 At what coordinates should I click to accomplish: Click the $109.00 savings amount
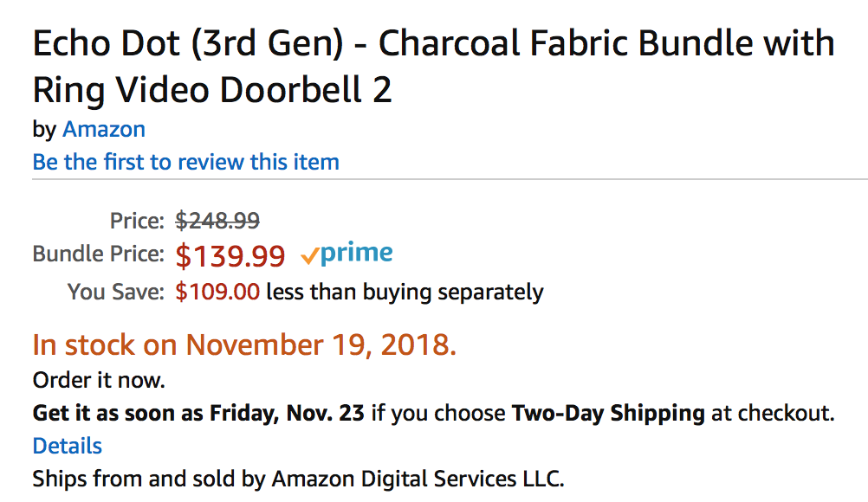(x=217, y=292)
